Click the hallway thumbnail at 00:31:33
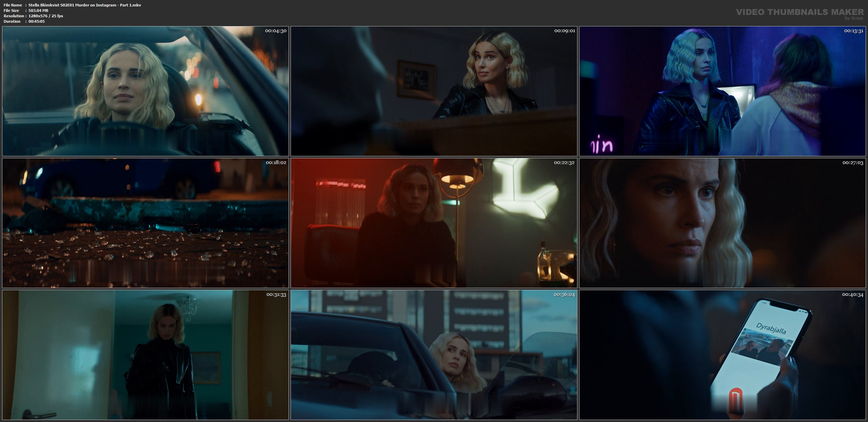This screenshot has width=868, height=422. [x=145, y=355]
